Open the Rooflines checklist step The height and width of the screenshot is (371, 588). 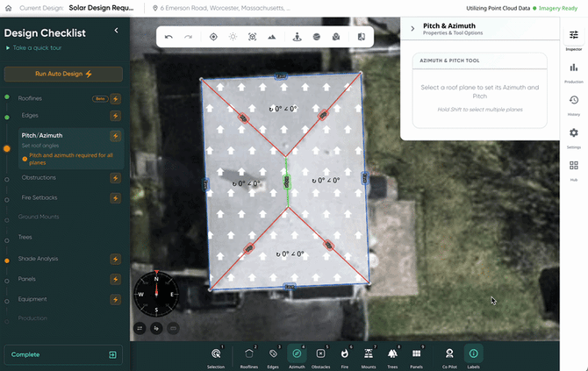(30, 98)
